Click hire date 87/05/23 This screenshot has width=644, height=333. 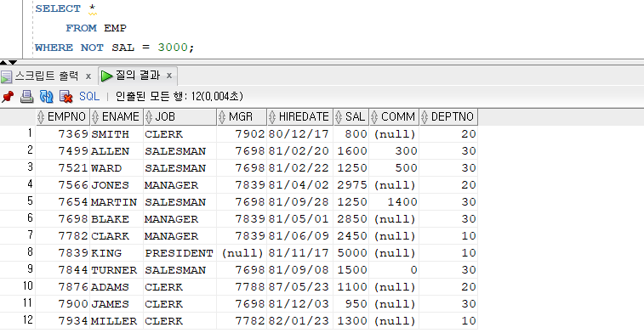click(x=300, y=287)
